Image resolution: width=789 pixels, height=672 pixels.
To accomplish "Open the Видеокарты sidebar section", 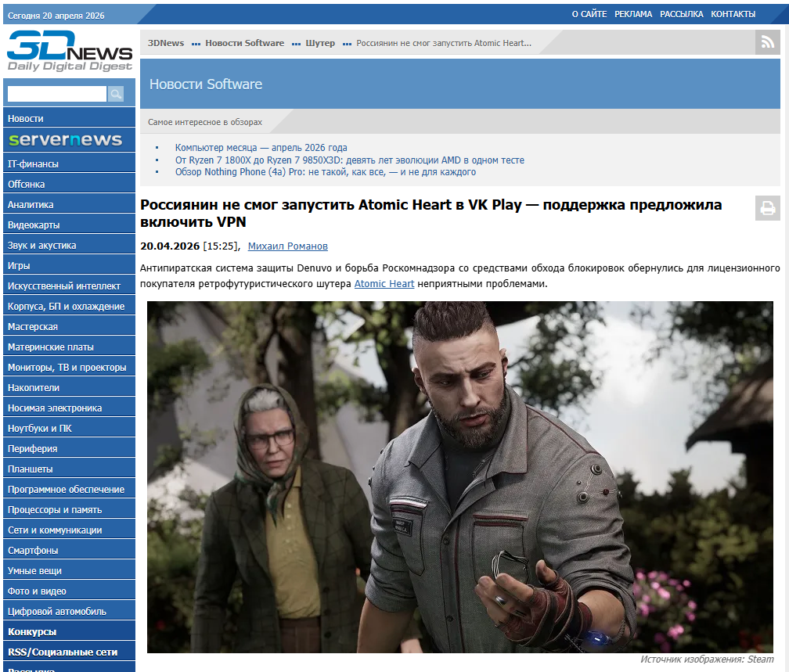I will coord(37,224).
